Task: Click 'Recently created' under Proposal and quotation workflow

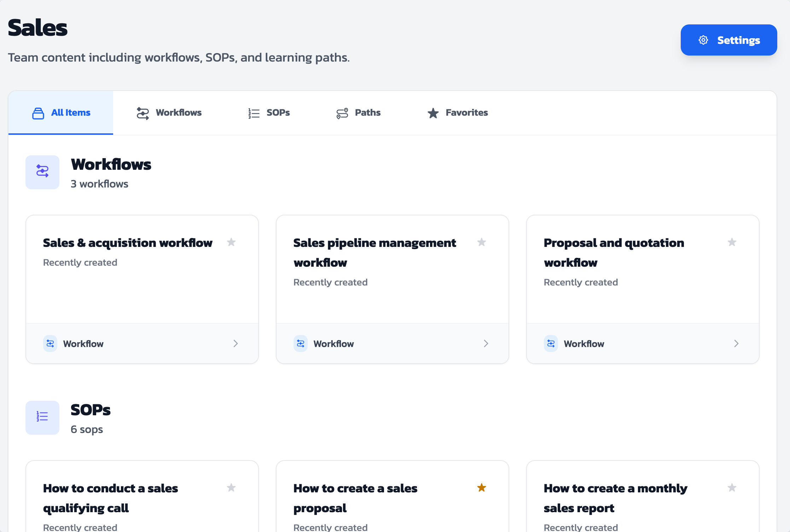Action: (x=581, y=282)
